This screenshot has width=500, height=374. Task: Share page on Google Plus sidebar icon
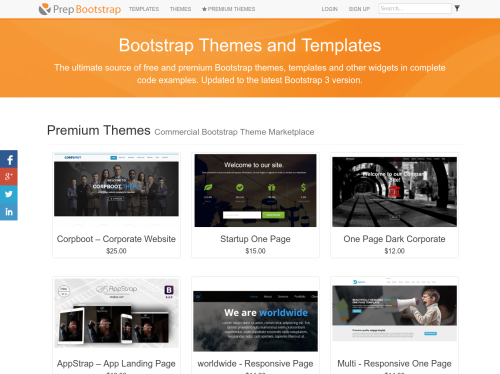tap(9, 177)
